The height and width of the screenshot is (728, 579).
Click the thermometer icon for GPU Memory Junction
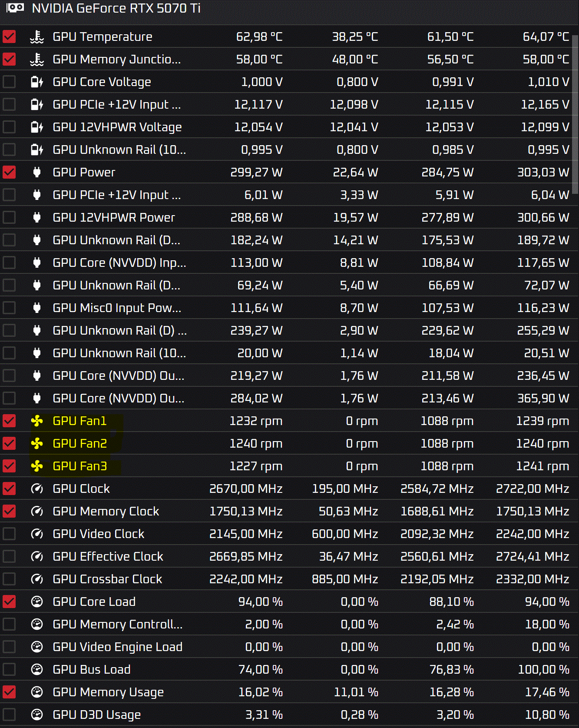point(37,59)
